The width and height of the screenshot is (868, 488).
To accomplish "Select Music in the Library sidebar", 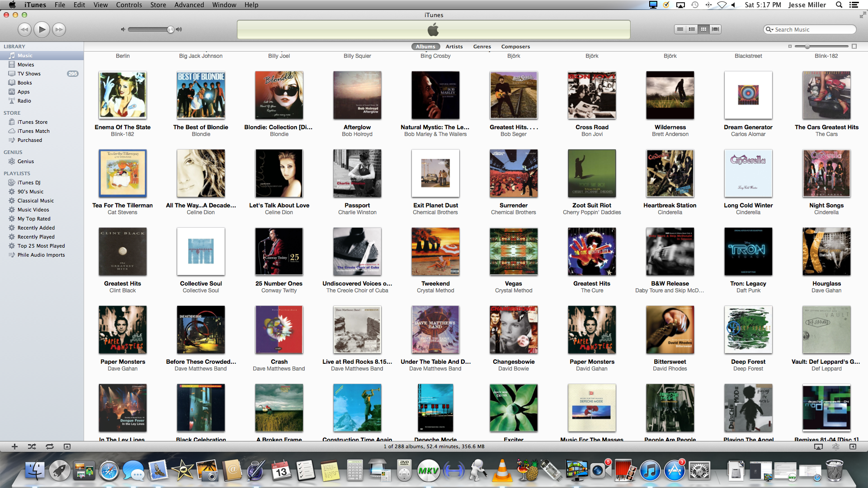I will tap(42, 56).
